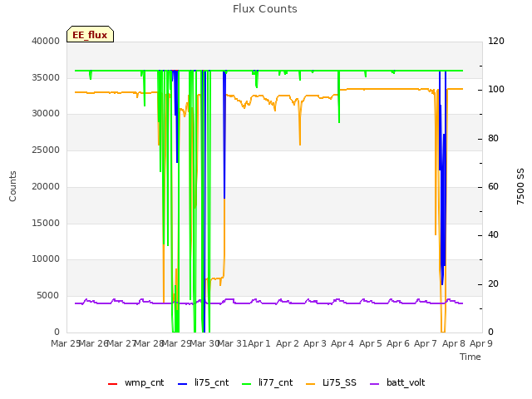Viewport: 532px width, 399px height.
Task: Click the 40000 y-axis tick label
Action: click(x=46, y=41)
